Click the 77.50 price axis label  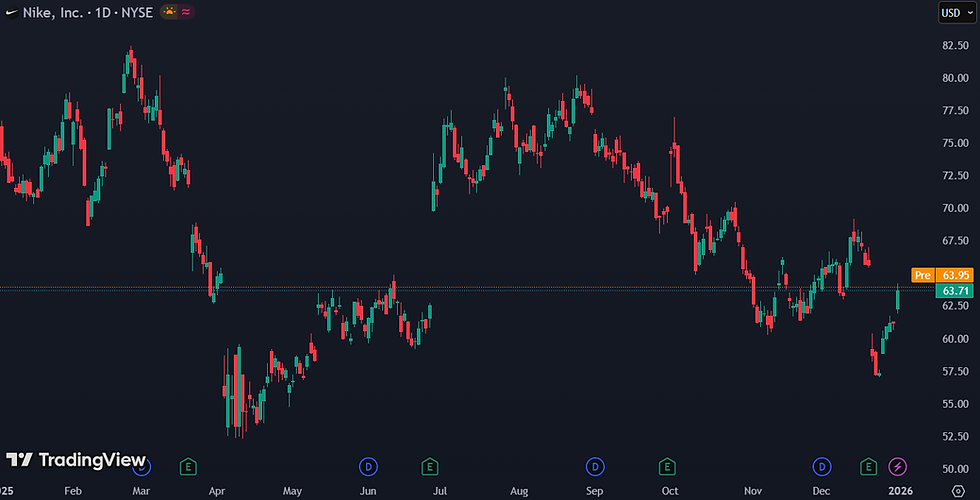click(955, 111)
